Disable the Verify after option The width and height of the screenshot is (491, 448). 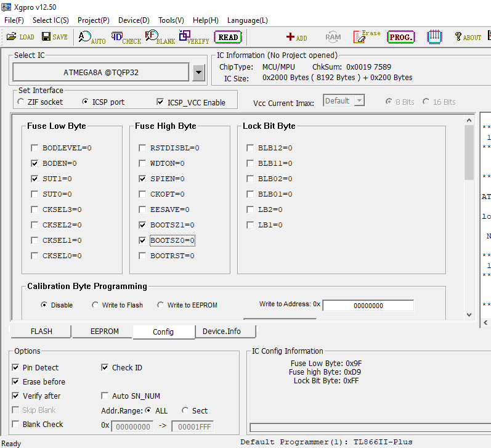tap(15, 396)
